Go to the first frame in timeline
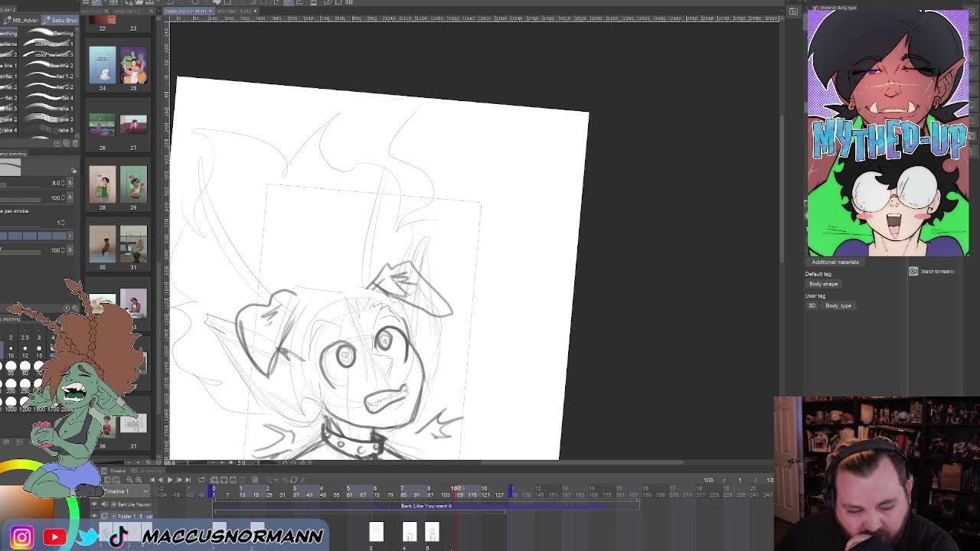Image resolution: width=980 pixels, height=551 pixels. 152,480
